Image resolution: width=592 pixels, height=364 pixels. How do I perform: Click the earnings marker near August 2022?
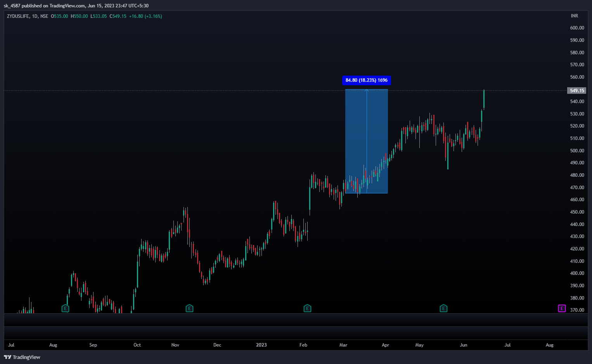[x=65, y=309]
